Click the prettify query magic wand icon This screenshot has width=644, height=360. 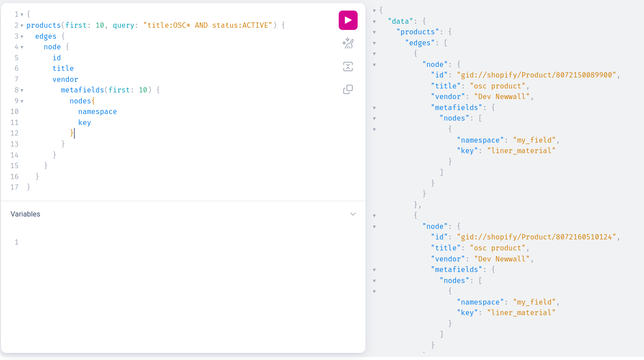click(x=348, y=43)
